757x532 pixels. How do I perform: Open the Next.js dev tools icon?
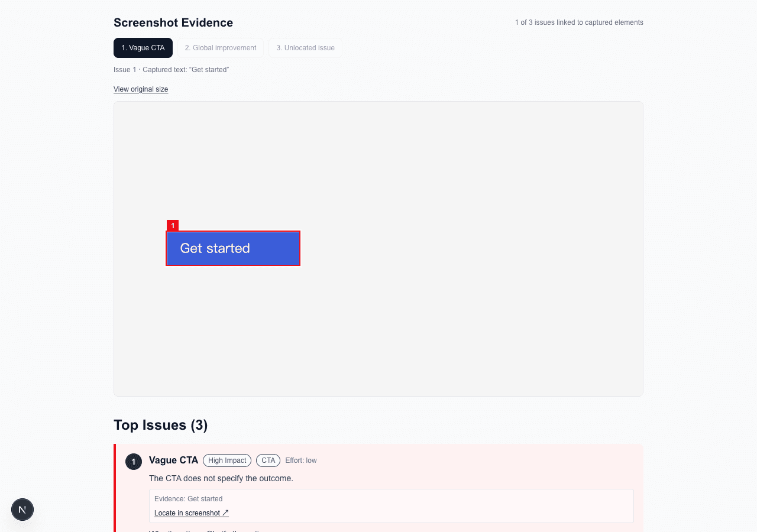pos(22,510)
